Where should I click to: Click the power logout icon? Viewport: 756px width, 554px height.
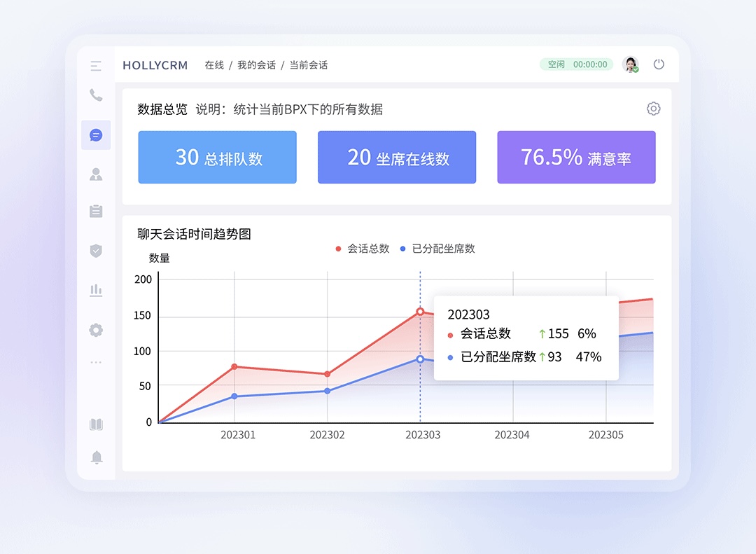coord(659,64)
